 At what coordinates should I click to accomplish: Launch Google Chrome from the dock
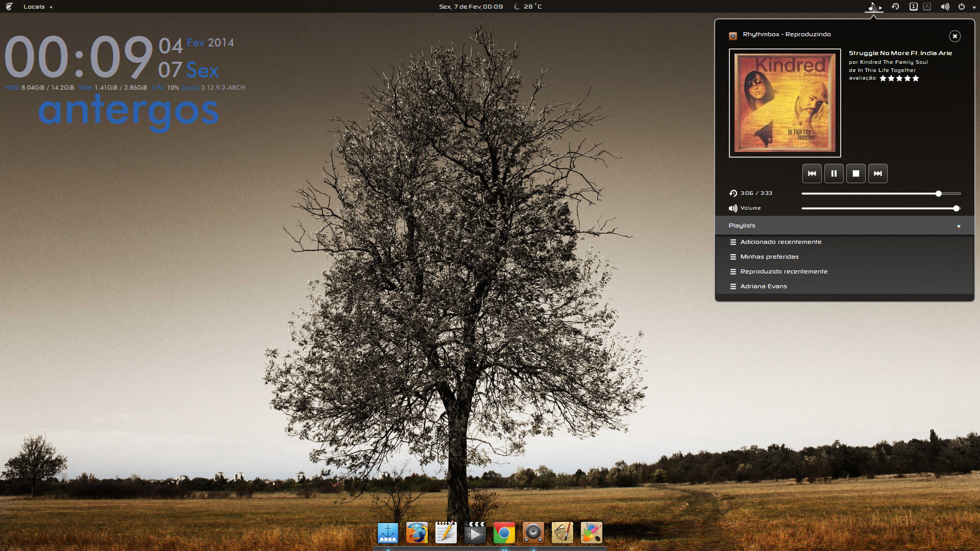coord(504,533)
